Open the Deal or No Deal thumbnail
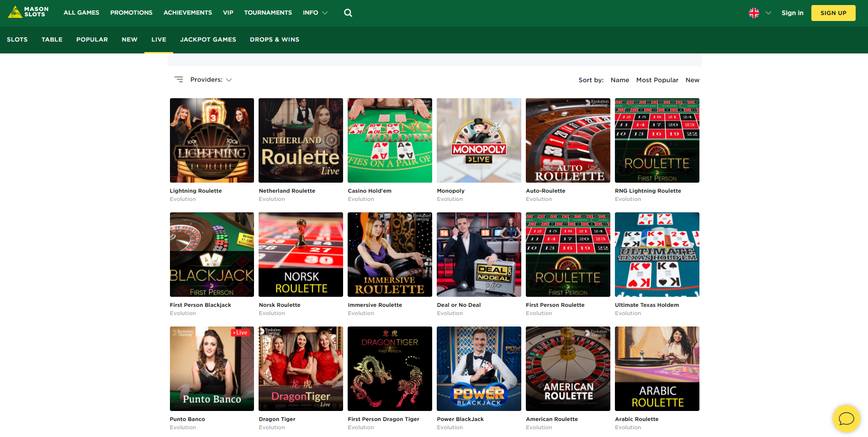This screenshot has height=437, width=868. (x=479, y=254)
